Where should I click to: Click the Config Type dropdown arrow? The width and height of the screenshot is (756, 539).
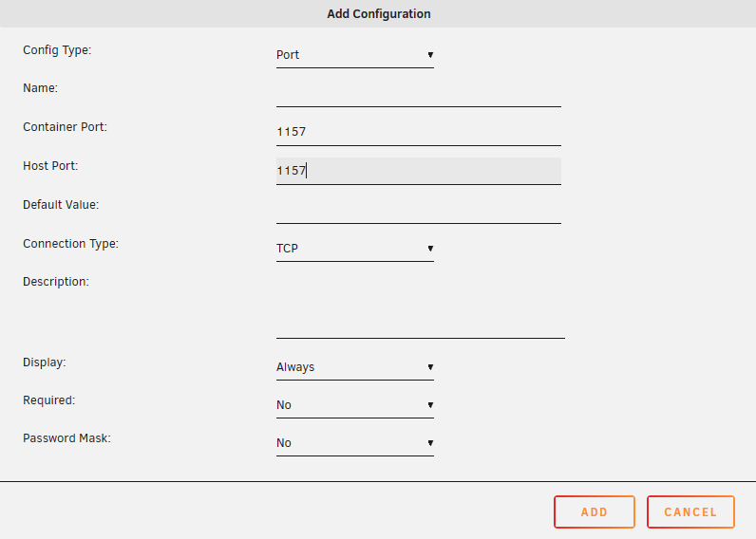pos(430,55)
